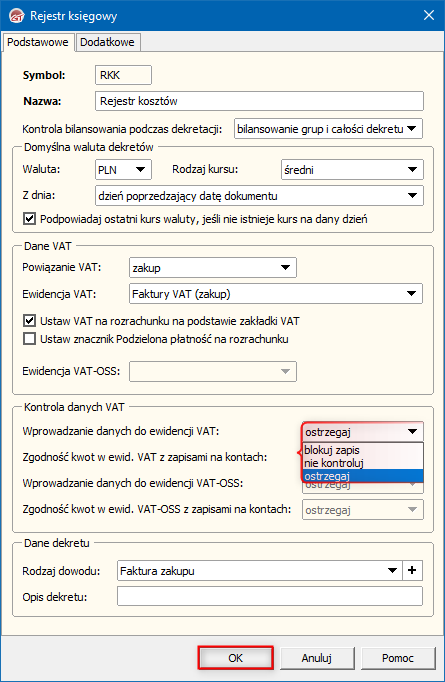Screen dimensions: 445x682
Task: Open help with the Pomoc button
Action: [x=398, y=658]
